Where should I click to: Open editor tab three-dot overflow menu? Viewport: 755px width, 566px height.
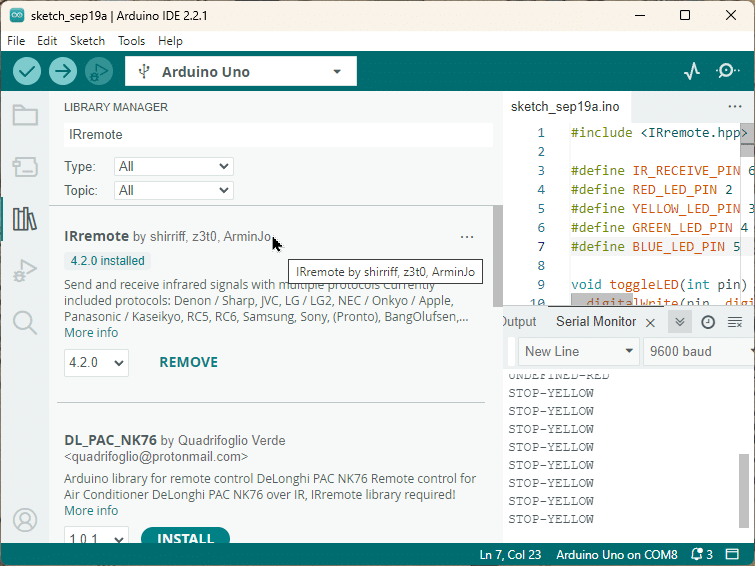[x=735, y=106]
